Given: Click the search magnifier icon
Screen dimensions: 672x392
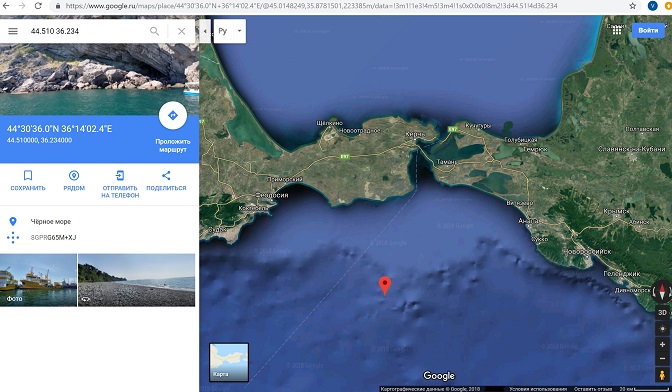Looking at the screenshot, I should (154, 31).
